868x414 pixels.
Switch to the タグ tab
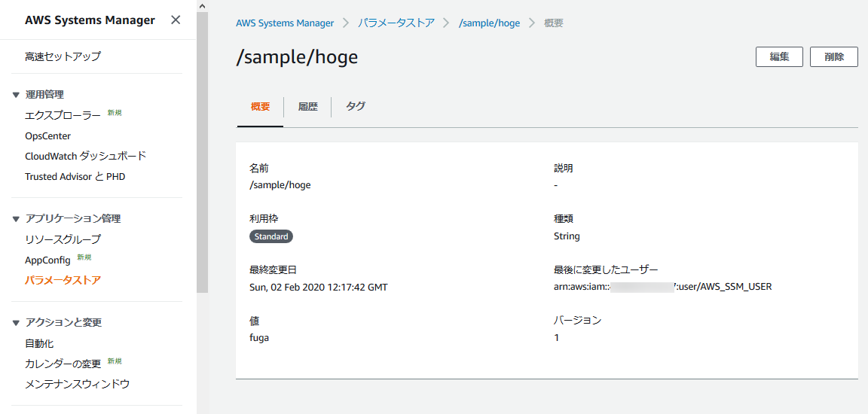(356, 107)
